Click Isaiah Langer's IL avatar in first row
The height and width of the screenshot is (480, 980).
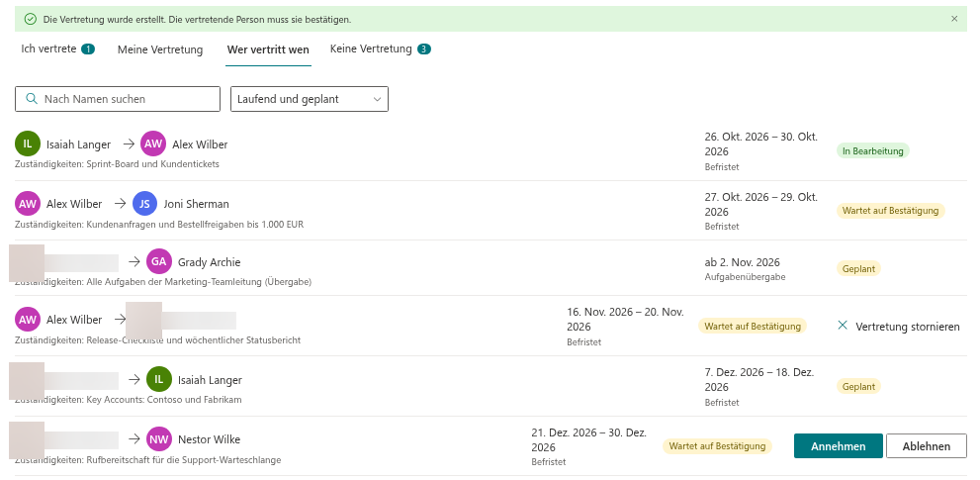click(28, 144)
